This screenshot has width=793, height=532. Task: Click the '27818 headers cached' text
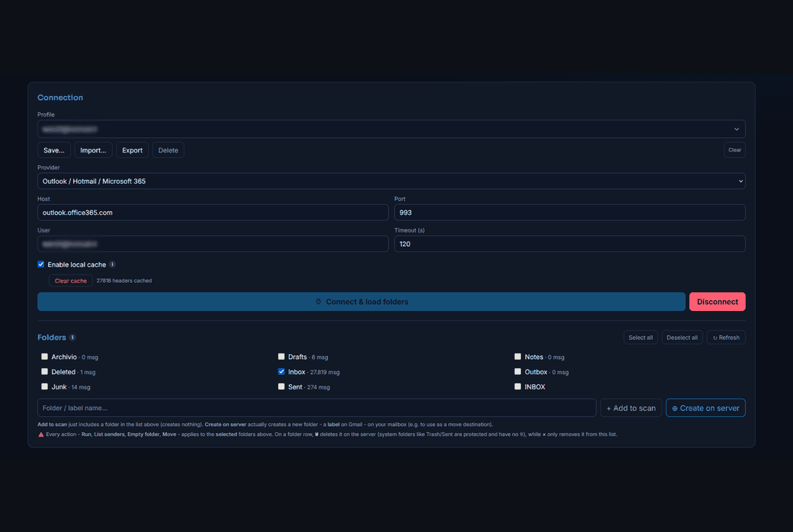[124, 280]
